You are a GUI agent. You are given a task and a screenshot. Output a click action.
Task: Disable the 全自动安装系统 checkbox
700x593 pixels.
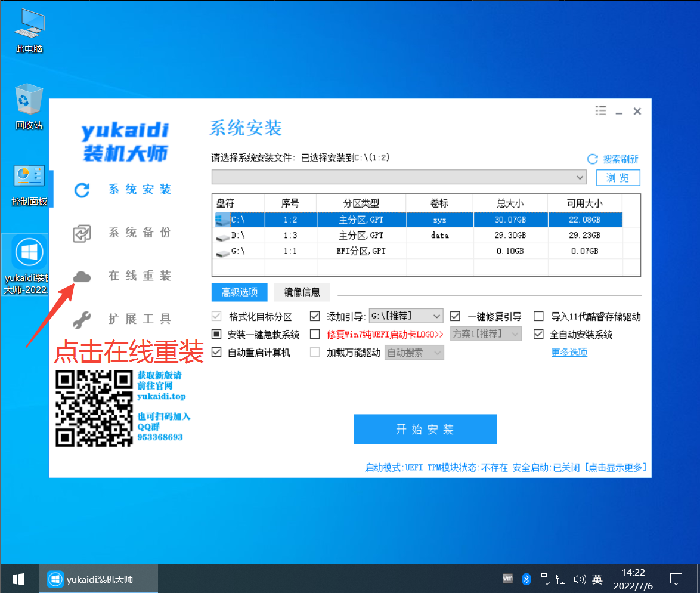[538, 334]
